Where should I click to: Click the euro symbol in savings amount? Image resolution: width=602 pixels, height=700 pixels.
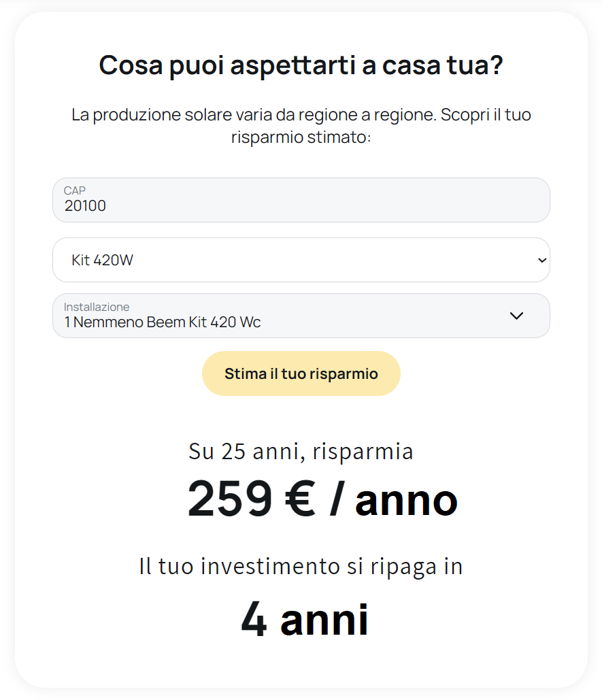[299, 499]
